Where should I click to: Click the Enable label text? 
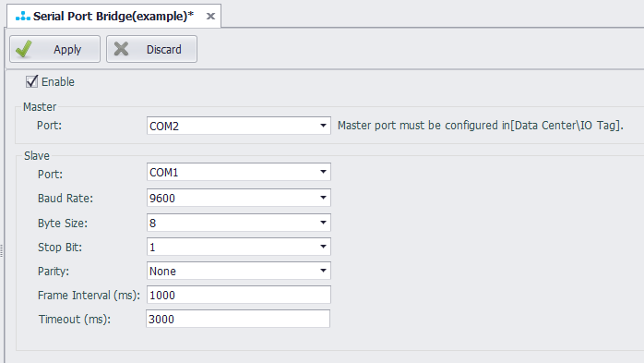[x=58, y=82]
